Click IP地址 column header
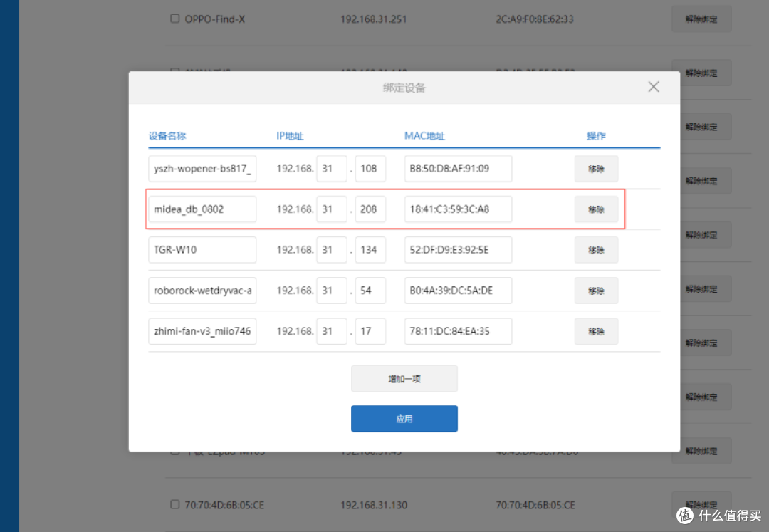 tap(290, 136)
